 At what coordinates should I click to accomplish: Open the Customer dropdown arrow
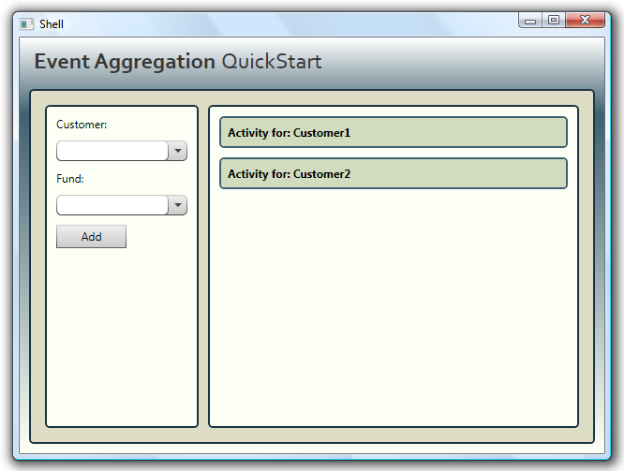pos(178,151)
